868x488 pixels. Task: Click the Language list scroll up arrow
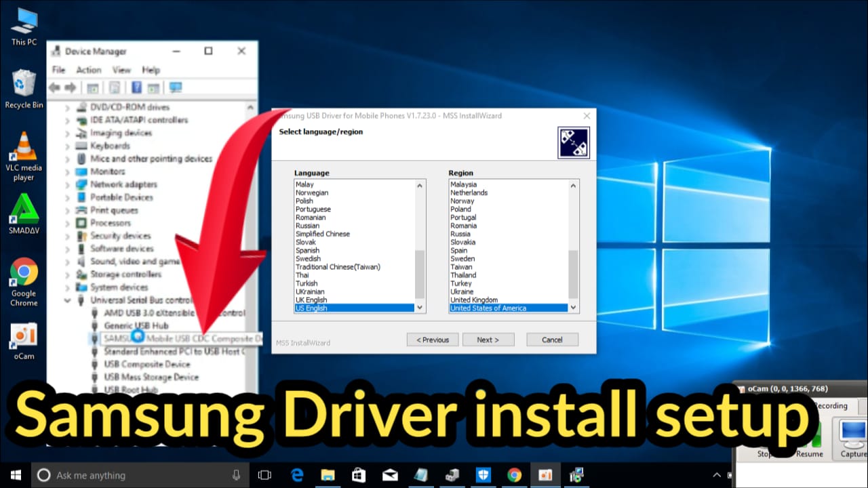420,186
